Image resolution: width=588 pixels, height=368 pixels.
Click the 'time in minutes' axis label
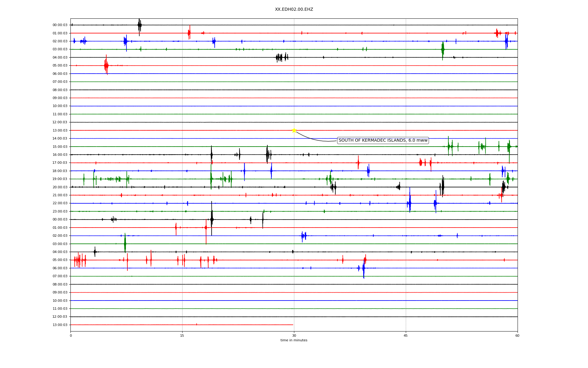coord(294,340)
